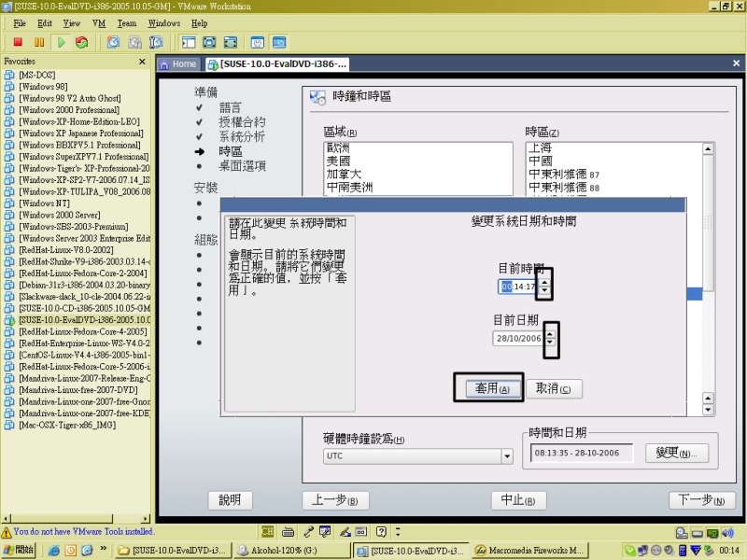
Task: Click the Quick Switch toolbar icon
Action: coord(230,42)
